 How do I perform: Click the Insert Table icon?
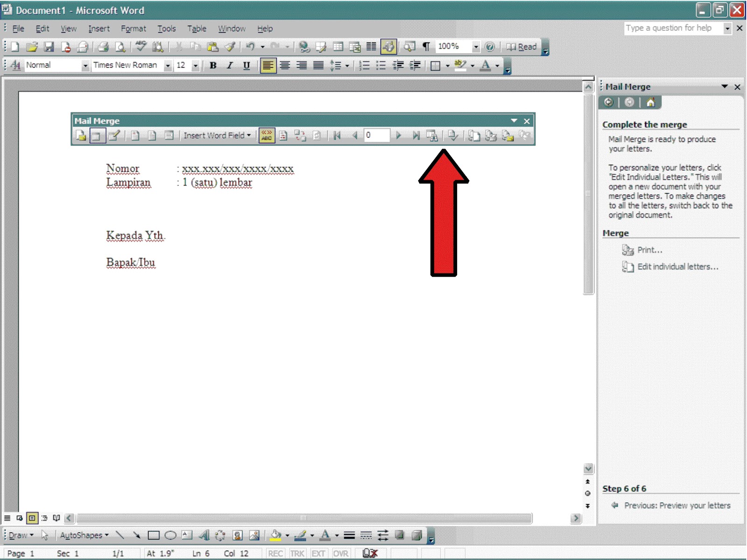(338, 47)
